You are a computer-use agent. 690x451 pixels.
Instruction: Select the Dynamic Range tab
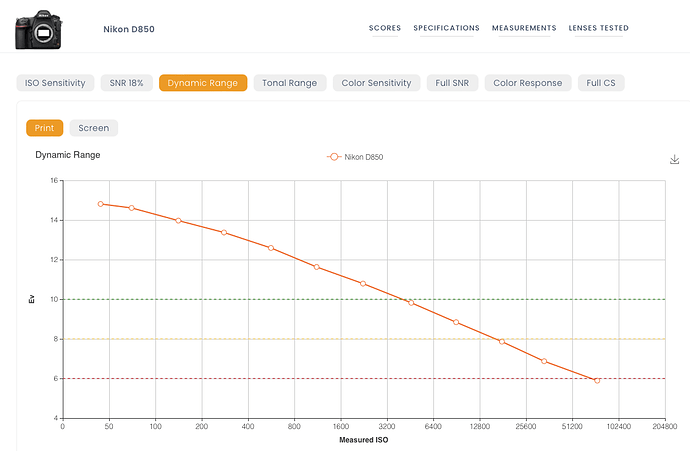tap(203, 83)
